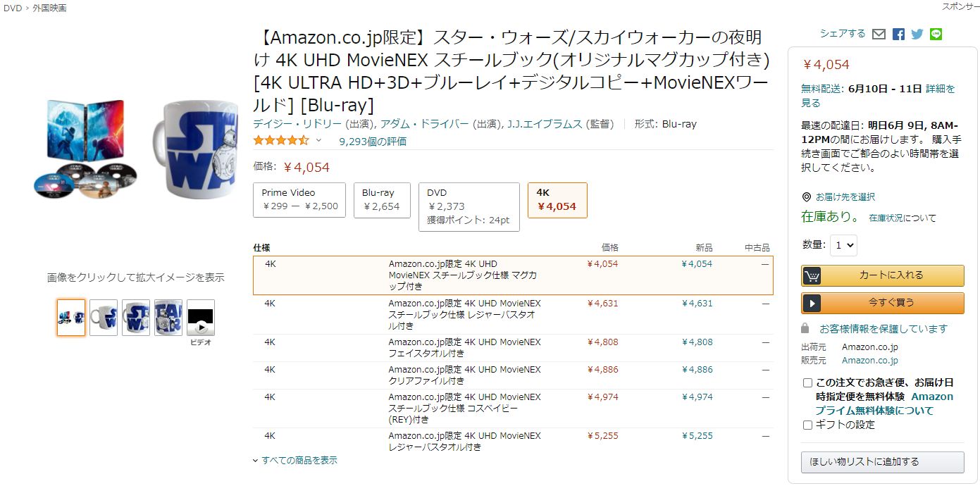980x486 pixels.
Task: Click the play arrow on buy-now button
Action: [x=812, y=303]
